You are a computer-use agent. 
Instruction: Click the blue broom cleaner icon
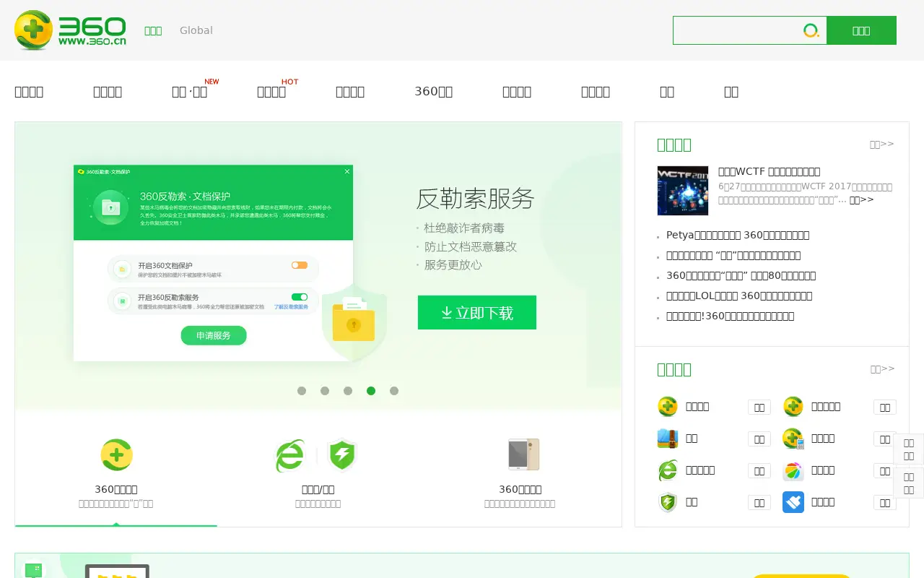pos(793,502)
